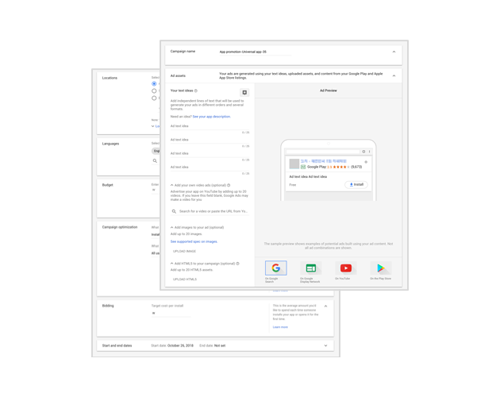Viewport: 500px width, 397px height.
Task: Click the search magnifier in the video search field
Action: click(174, 211)
